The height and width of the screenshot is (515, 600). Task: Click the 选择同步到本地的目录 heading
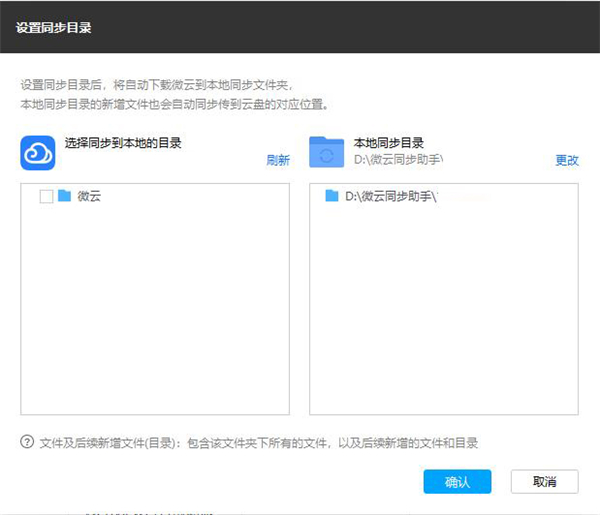[x=123, y=143]
